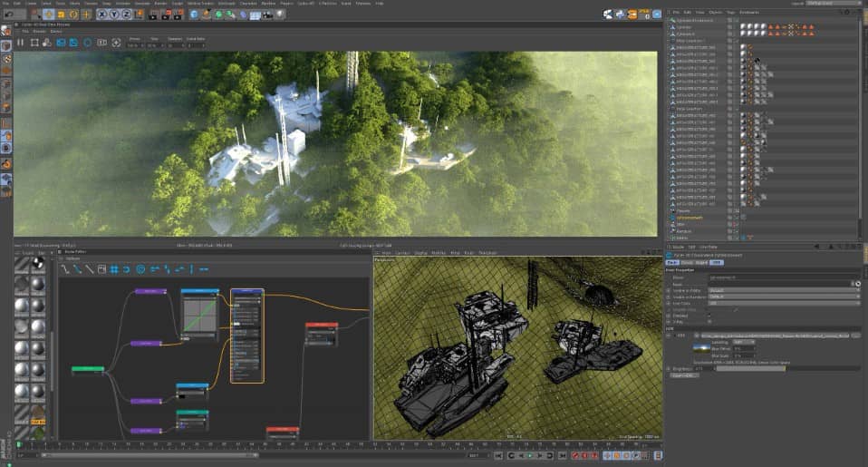Click the Basic tab in Attribute Manager

(x=673, y=262)
